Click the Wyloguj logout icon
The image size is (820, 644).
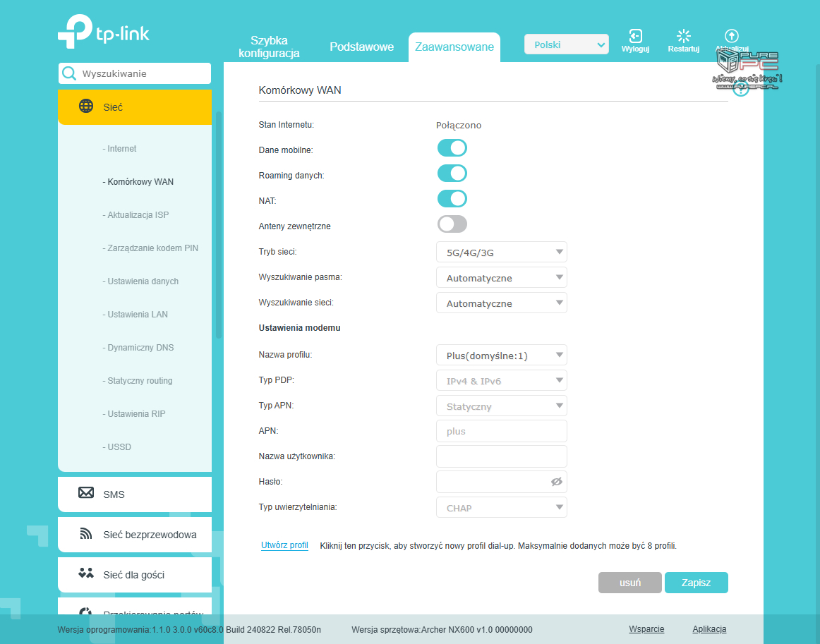tap(634, 35)
